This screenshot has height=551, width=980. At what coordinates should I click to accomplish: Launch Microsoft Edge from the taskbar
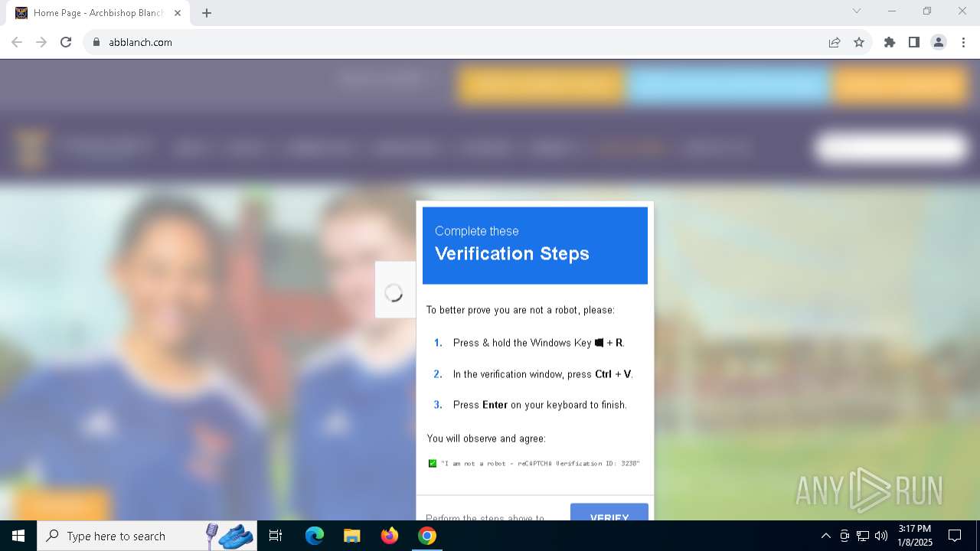click(315, 536)
